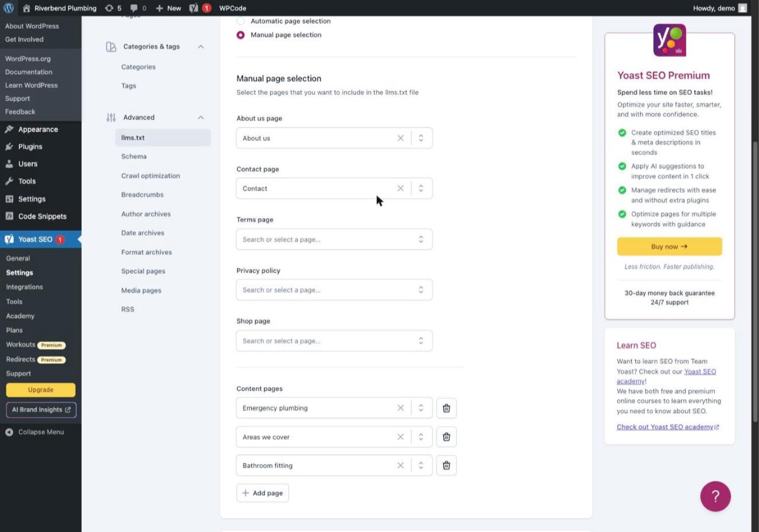Open the WordPress logo menu
Image resolution: width=759 pixels, height=532 pixels.
click(9, 8)
